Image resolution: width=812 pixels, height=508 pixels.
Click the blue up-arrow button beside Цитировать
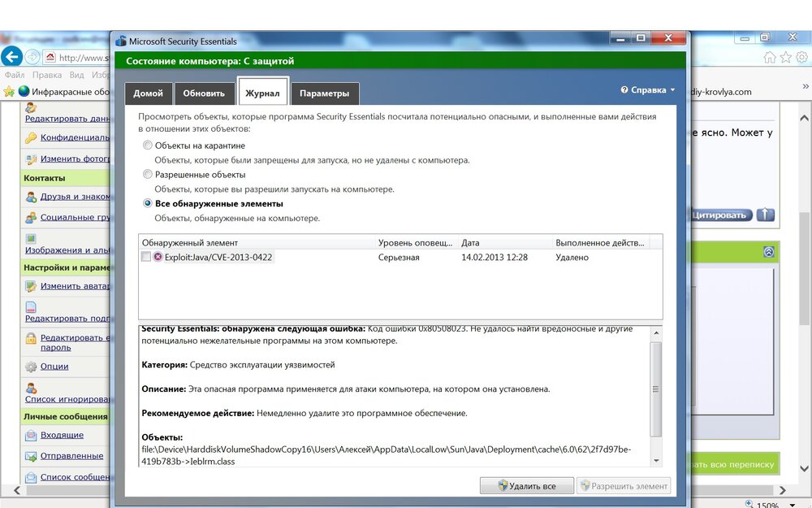tap(765, 215)
